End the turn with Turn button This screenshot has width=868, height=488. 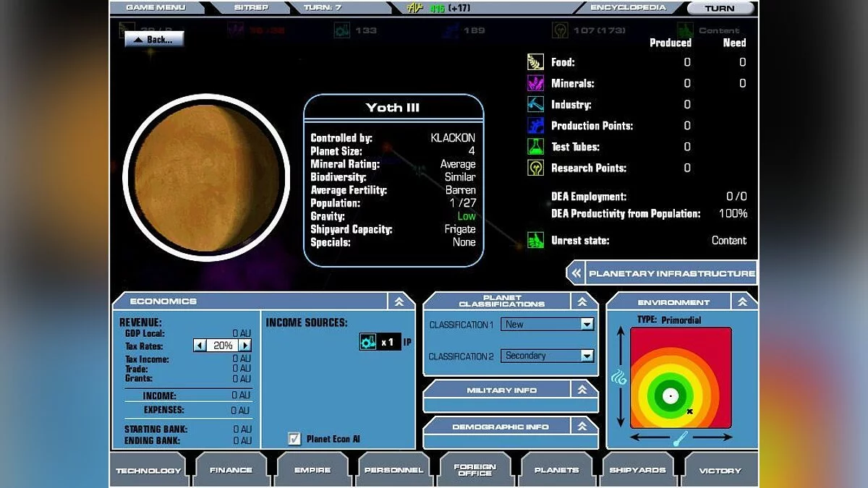719,9
